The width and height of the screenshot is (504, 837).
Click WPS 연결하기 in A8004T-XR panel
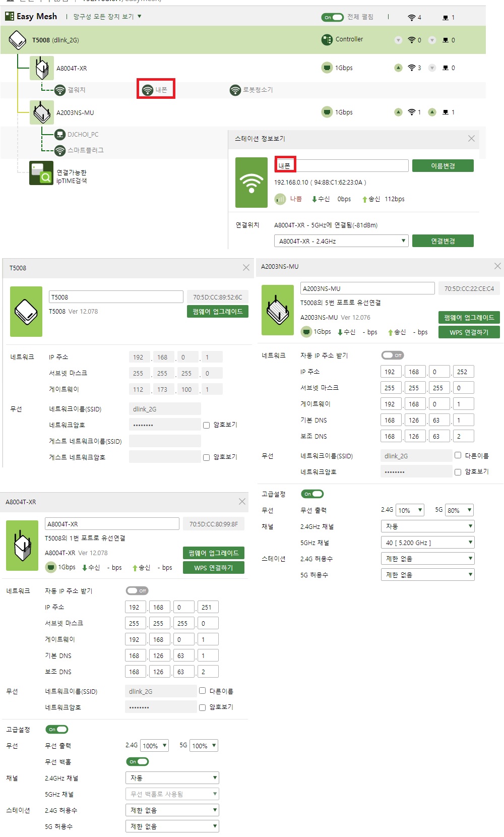click(x=214, y=568)
